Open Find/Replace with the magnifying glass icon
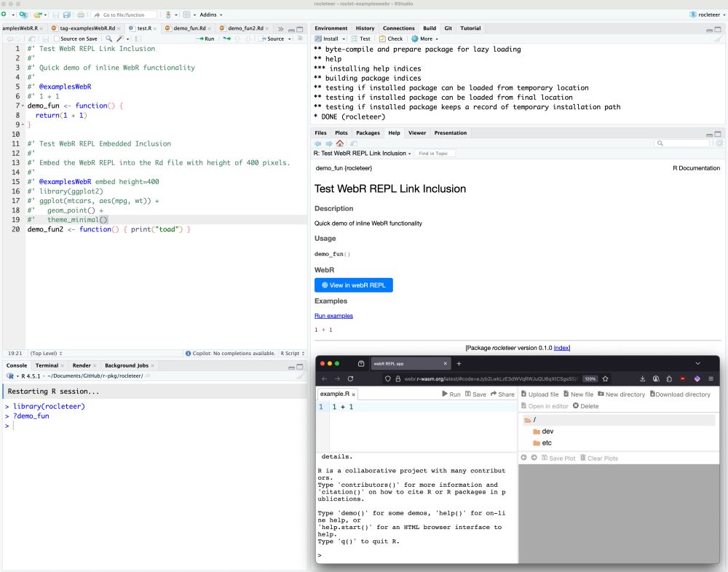Screen dimensions: 728x572 (x=109, y=39)
